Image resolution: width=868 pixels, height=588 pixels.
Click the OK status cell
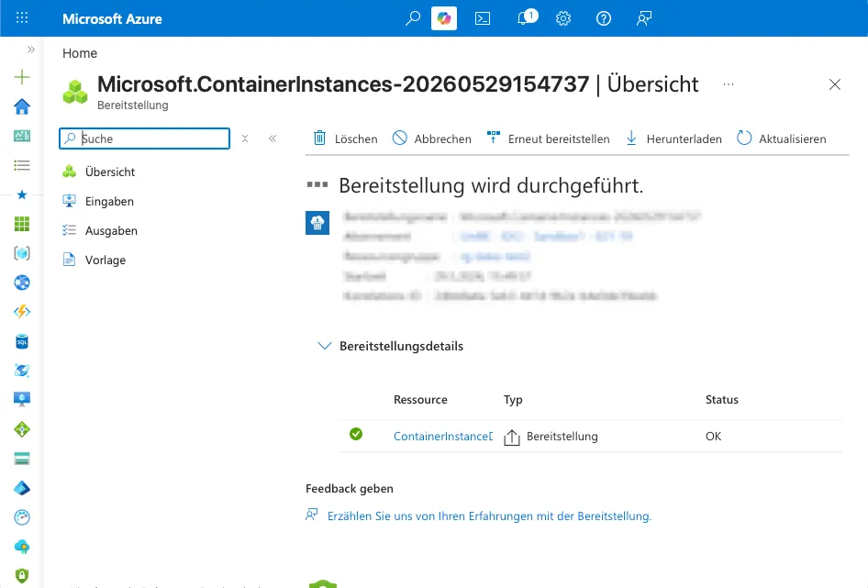pos(713,437)
